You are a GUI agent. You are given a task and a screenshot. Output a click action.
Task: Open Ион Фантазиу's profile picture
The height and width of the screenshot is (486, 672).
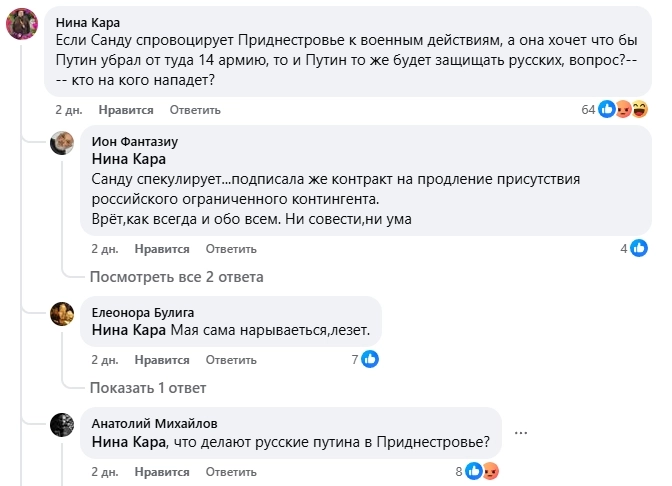(63, 143)
